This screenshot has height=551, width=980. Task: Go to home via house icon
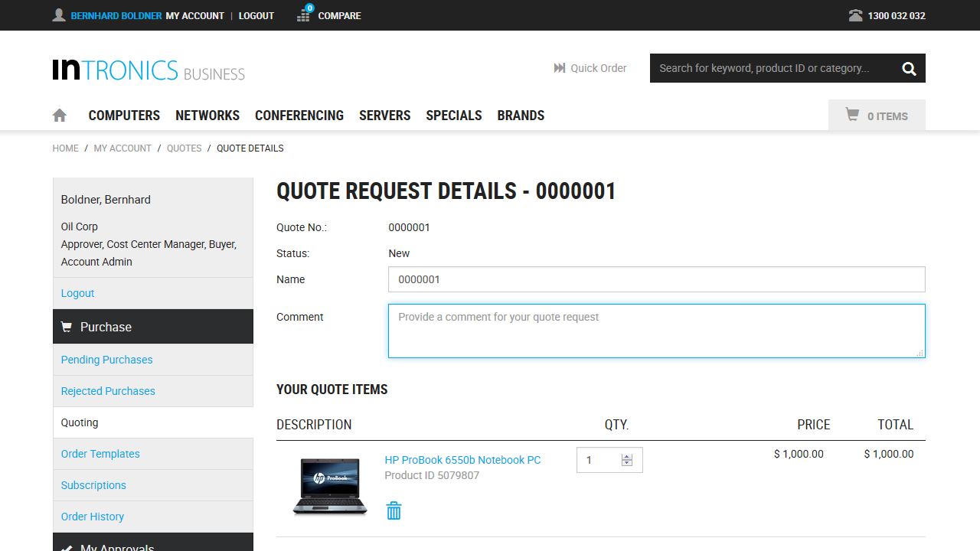60,116
